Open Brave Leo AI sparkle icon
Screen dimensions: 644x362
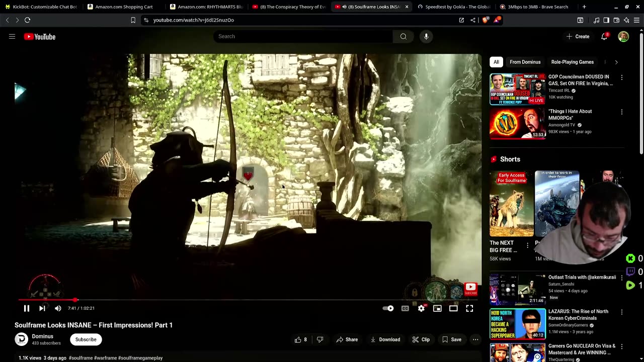pos(626,20)
